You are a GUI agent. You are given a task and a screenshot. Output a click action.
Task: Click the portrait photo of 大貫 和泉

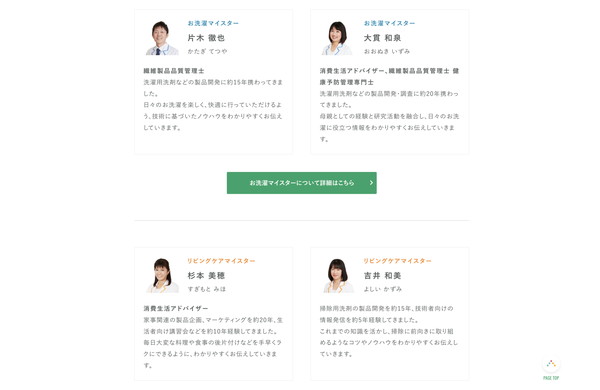point(337,38)
